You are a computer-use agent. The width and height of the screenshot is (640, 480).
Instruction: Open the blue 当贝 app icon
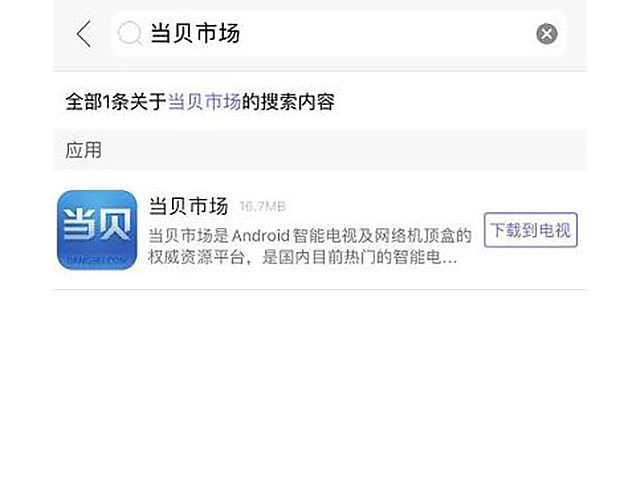97,230
